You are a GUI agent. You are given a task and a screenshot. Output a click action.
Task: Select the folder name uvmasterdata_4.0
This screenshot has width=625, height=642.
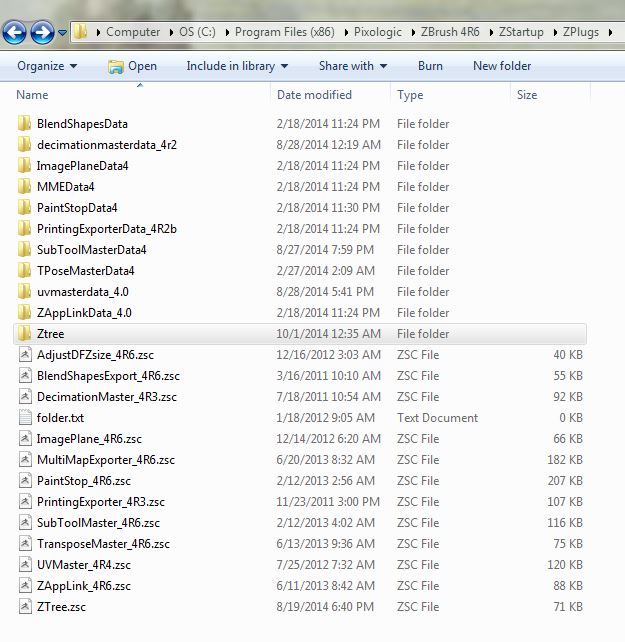tap(83, 292)
